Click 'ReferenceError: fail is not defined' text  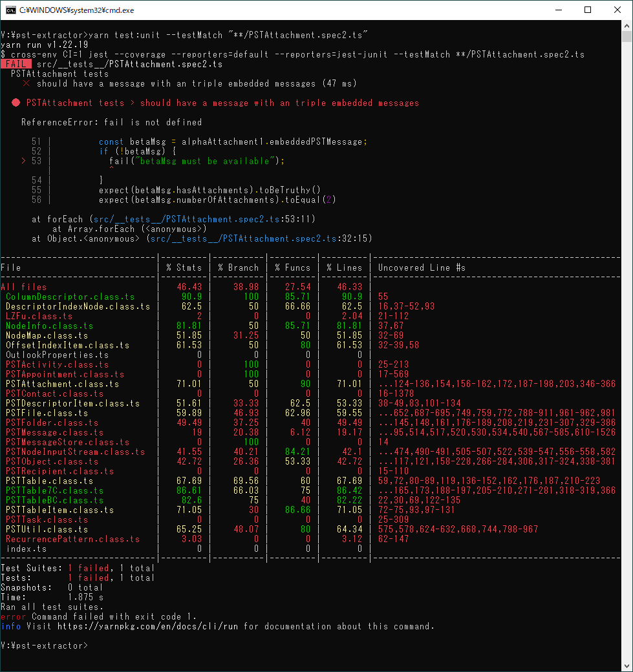point(111,123)
